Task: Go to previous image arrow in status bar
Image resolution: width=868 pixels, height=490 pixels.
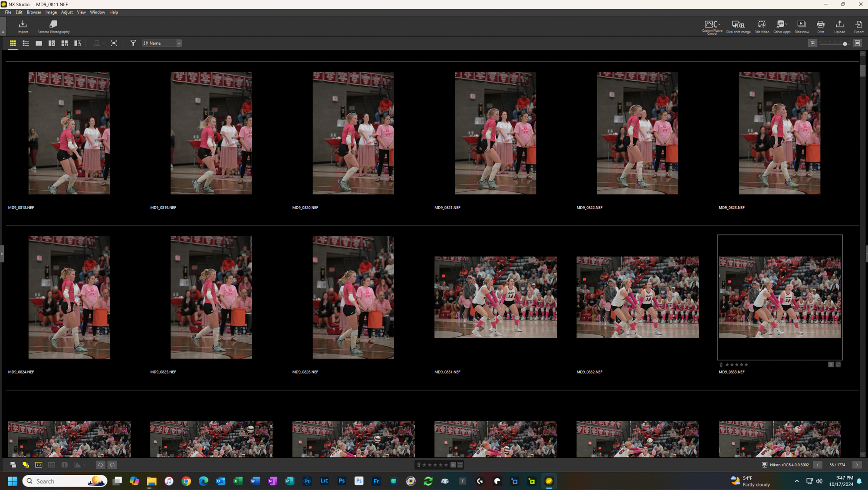Action: [818, 465]
